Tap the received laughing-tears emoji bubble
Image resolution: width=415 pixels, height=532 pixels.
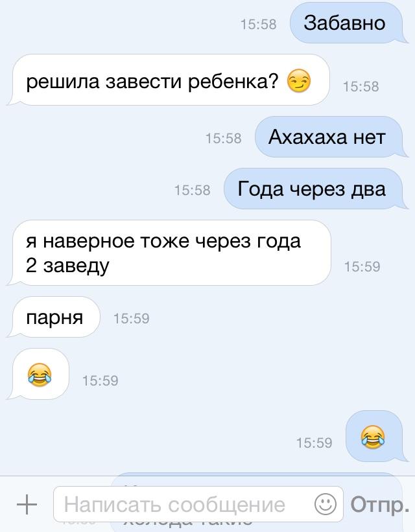pos(39,375)
